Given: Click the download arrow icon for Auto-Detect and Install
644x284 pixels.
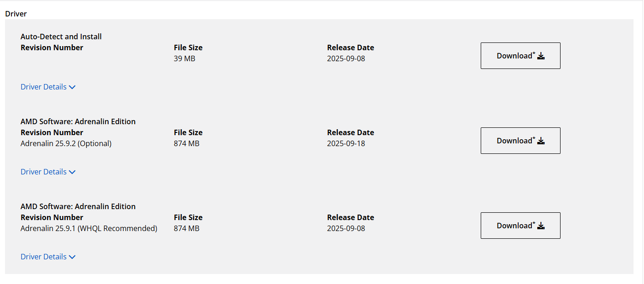Looking at the screenshot, I should coord(541,56).
